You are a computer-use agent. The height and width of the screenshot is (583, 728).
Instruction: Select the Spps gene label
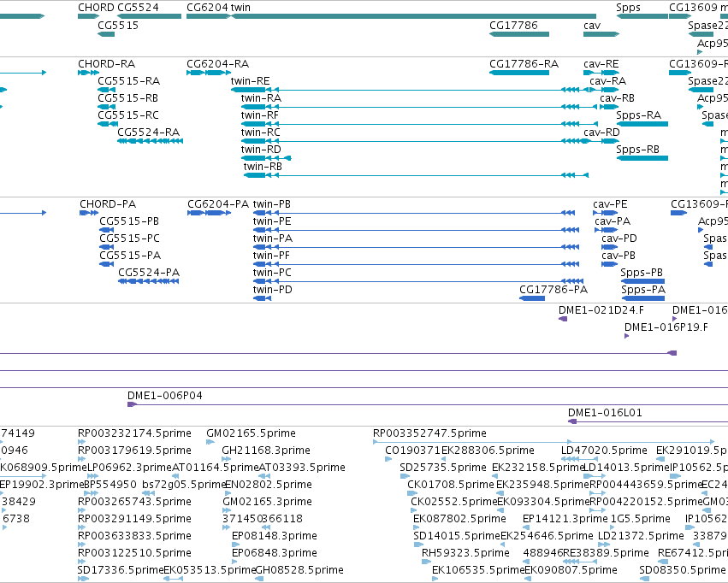[x=628, y=8]
